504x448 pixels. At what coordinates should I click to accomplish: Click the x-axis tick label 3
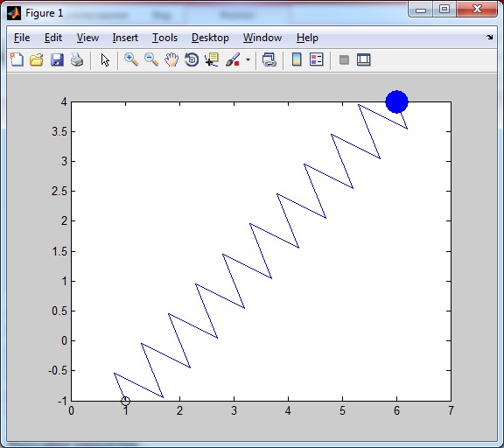[x=234, y=410]
